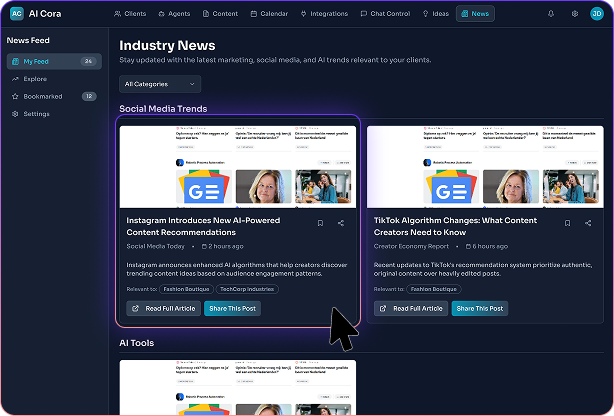Read Full Article for Instagram post

pyautogui.click(x=163, y=308)
